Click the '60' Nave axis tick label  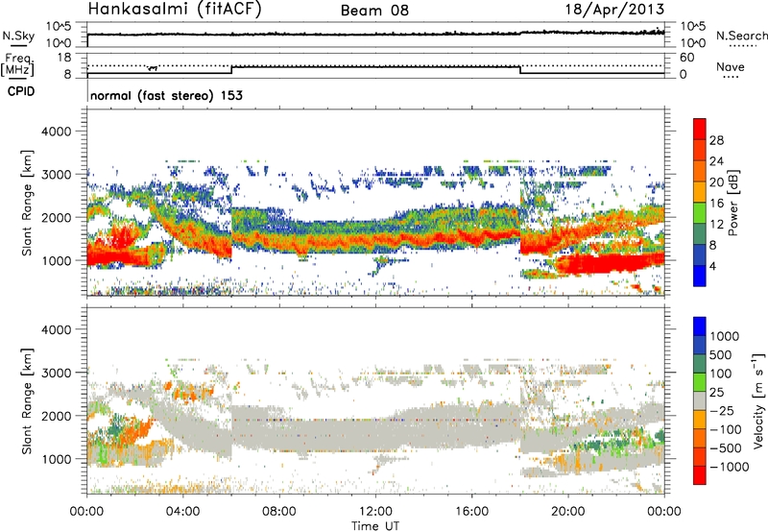pos(686,58)
